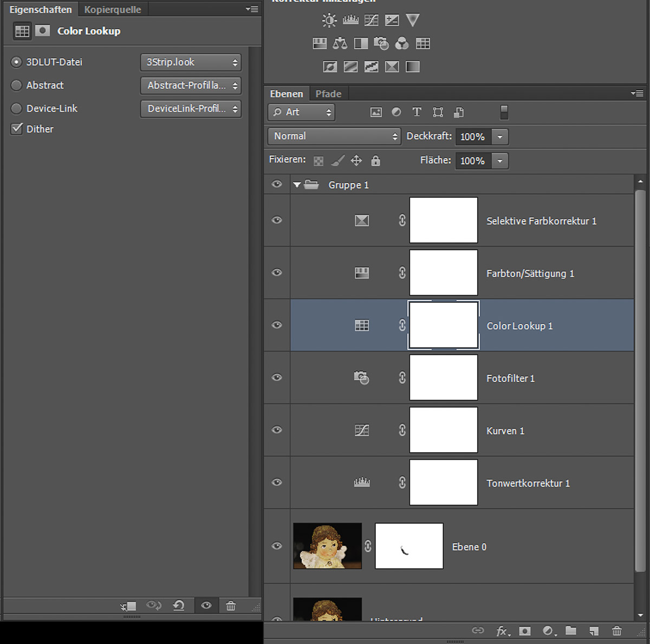
Task: Delete adjustment via Properties panel trash icon
Action: click(x=231, y=606)
